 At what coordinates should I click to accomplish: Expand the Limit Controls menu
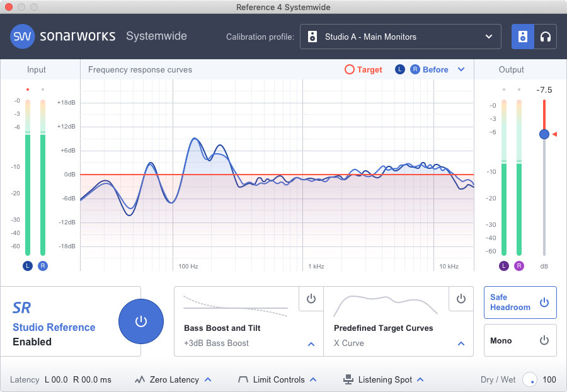pos(313,379)
